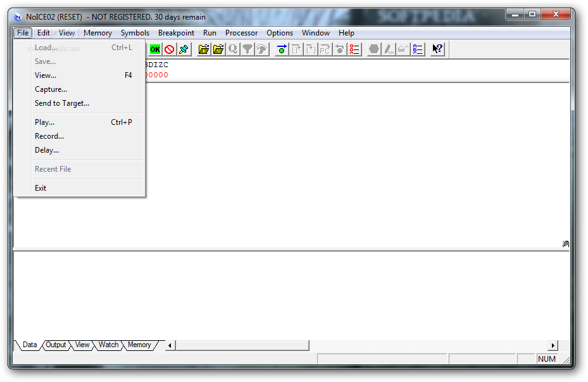Click the NUM status bar indicator
Screen dimensions: 588x382
tap(547, 359)
